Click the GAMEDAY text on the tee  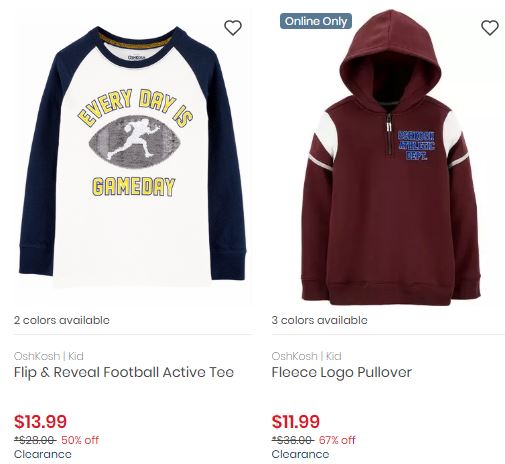[133, 187]
